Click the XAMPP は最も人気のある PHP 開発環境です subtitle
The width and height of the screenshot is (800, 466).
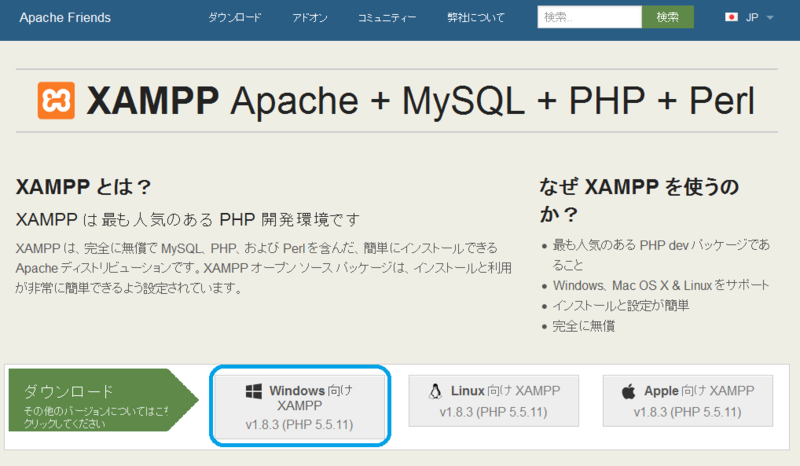[188, 220]
